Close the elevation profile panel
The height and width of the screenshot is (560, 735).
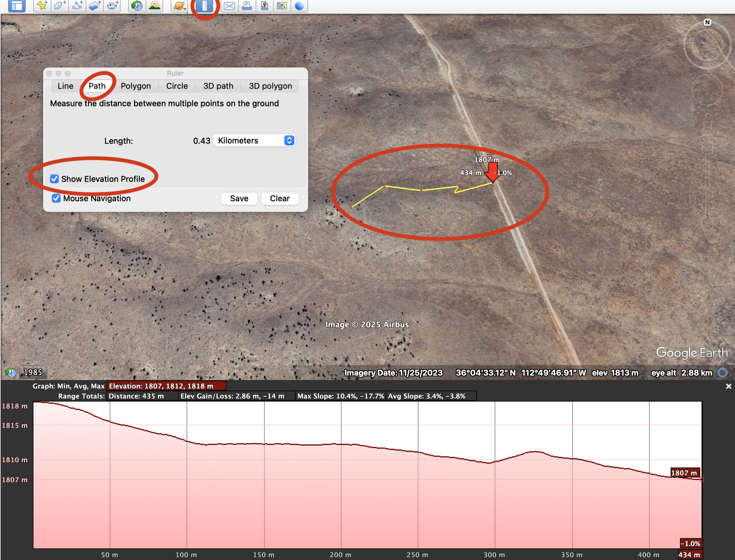click(x=728, y=386)
